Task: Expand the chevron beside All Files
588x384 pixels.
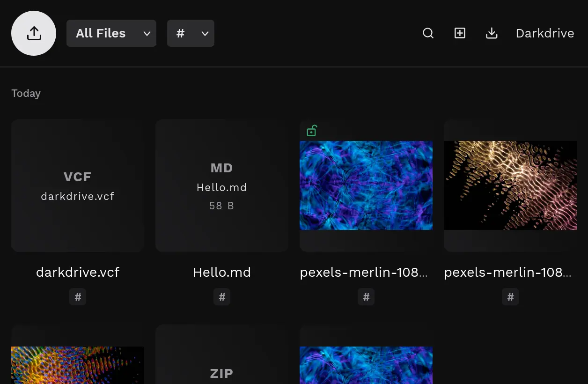Action: point(147,34)
